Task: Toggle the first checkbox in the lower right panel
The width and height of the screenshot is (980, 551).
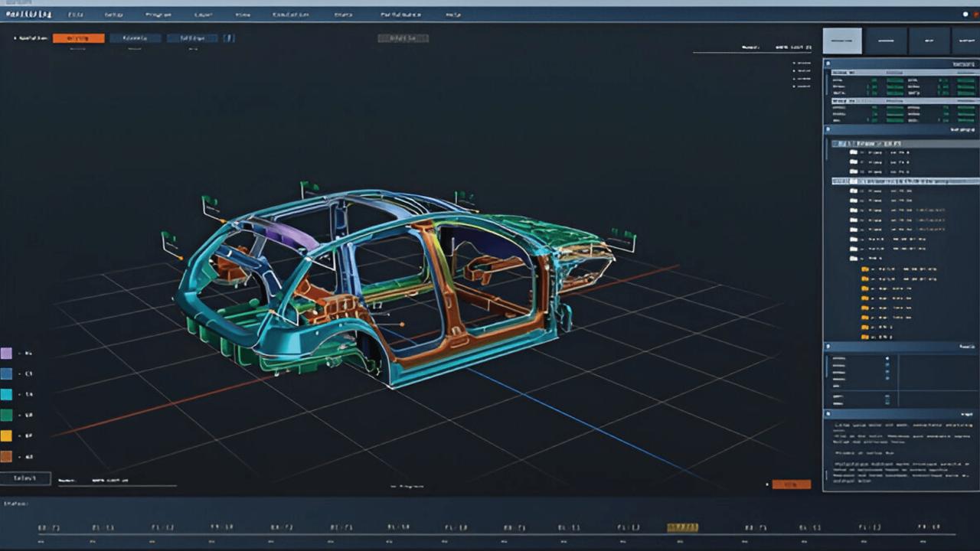Action: pos(887,358)
